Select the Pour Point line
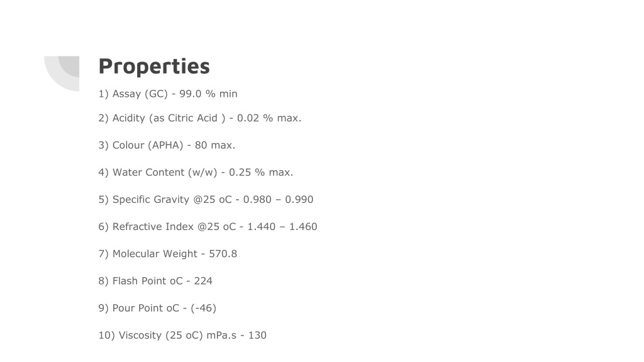 click(x=157, y=308)
